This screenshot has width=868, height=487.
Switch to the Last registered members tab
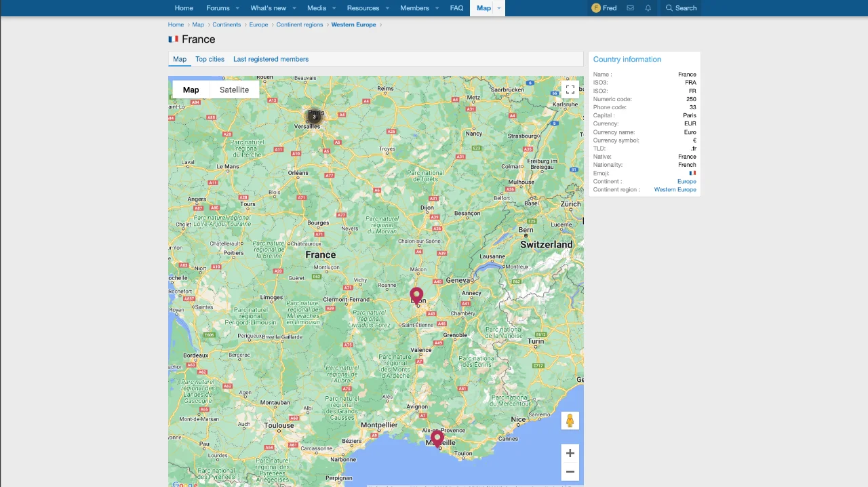(x=271, y=59)
